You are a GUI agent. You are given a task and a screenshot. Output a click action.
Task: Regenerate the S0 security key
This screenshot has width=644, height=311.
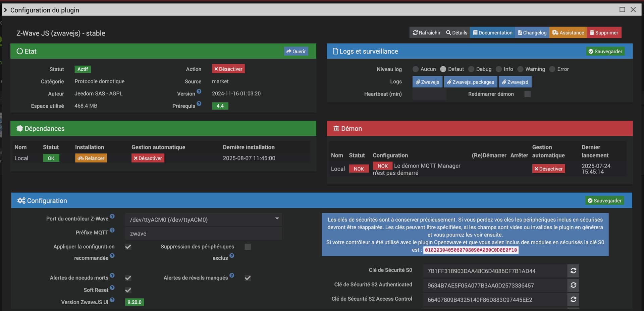click(573, 271)
